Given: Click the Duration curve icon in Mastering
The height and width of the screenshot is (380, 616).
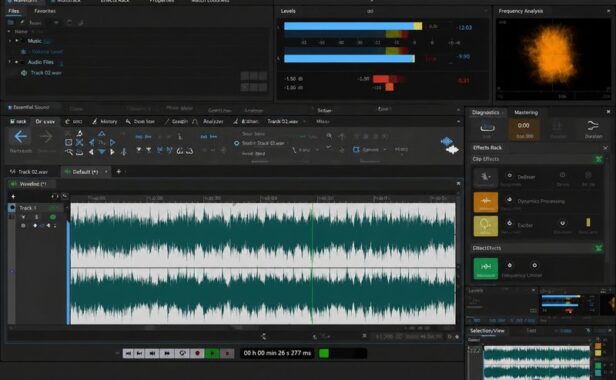Looking at the screenshot, I should click(593, 126).
